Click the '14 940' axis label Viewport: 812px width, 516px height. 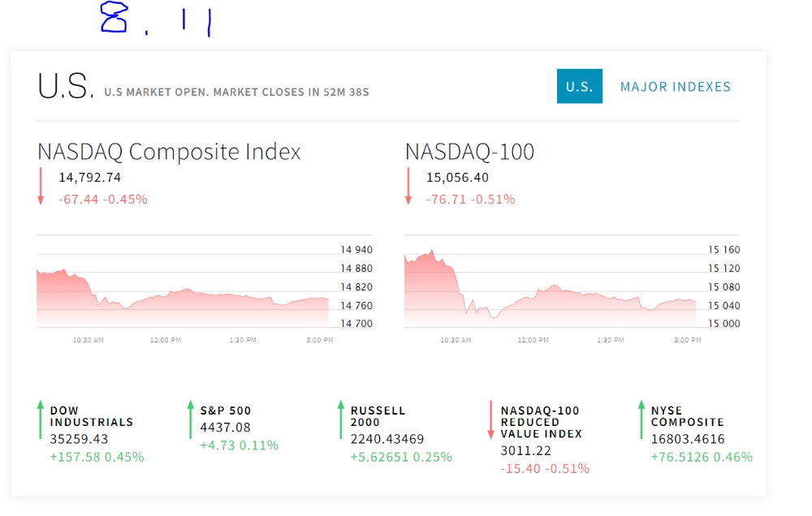click(356, 250)
